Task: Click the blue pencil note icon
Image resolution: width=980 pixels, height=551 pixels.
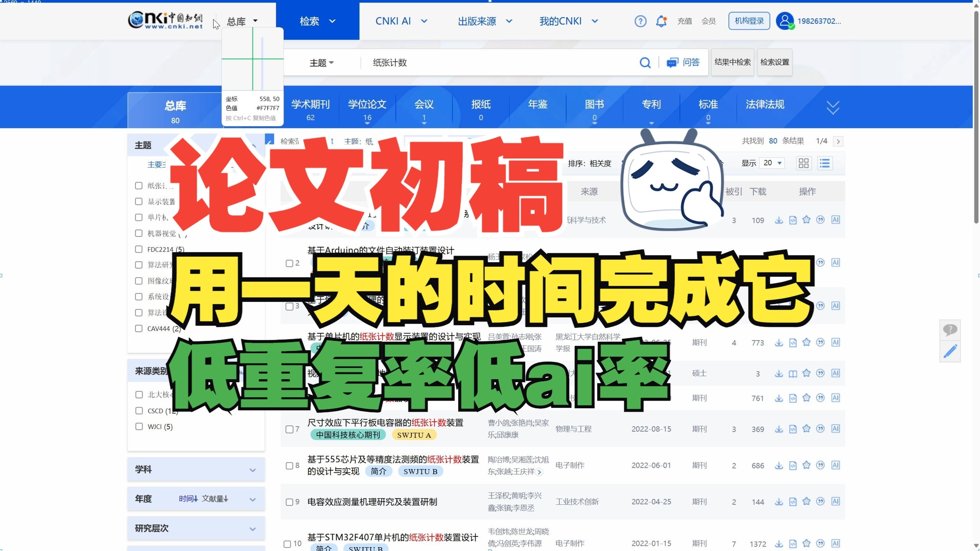Action: tap(950, 351)
